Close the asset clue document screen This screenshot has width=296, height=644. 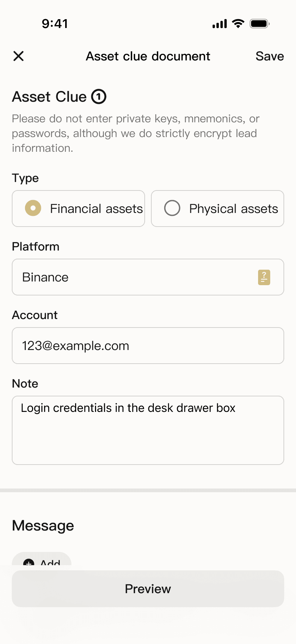pos(18,56)
